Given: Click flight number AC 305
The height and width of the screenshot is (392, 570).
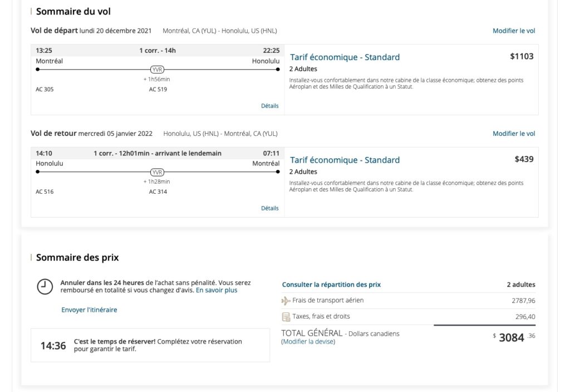Looking at the screenshot, I should (x=45, y=89).
